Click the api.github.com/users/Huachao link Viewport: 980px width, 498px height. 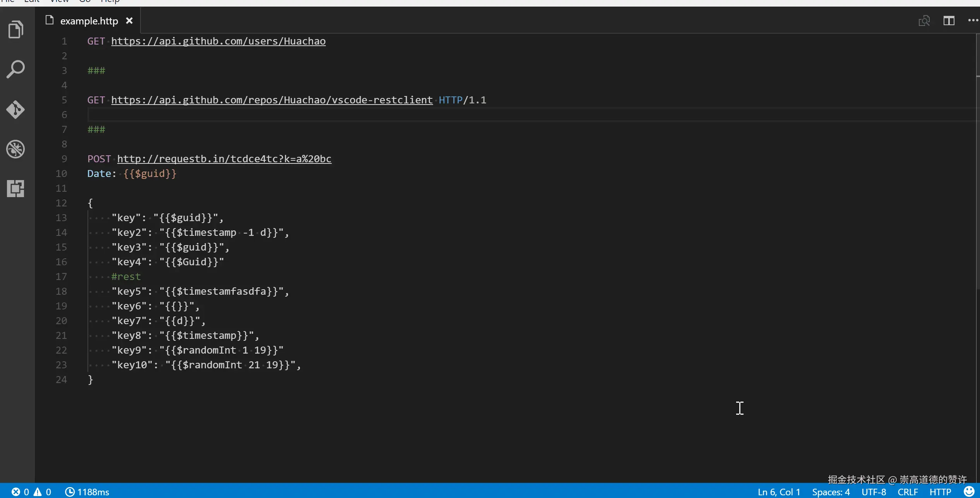pos(218,41)
